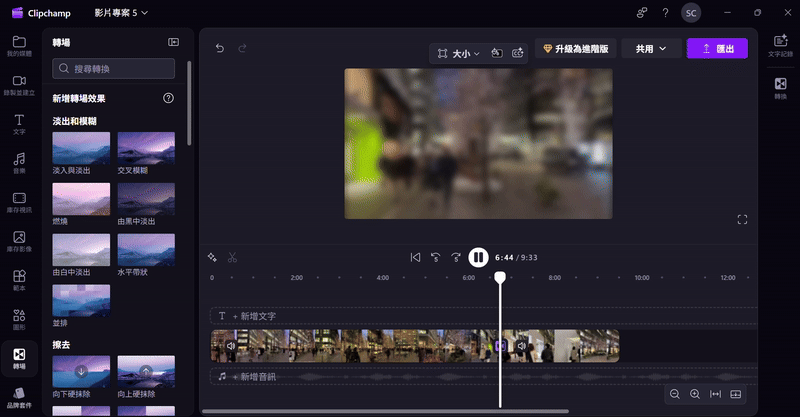
Task: Collapse the 轉場 side panel
Action: coord(173,42)
